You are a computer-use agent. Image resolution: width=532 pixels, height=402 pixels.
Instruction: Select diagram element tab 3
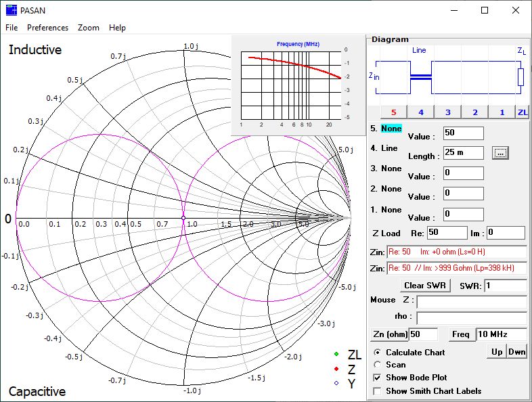[448, 112]
